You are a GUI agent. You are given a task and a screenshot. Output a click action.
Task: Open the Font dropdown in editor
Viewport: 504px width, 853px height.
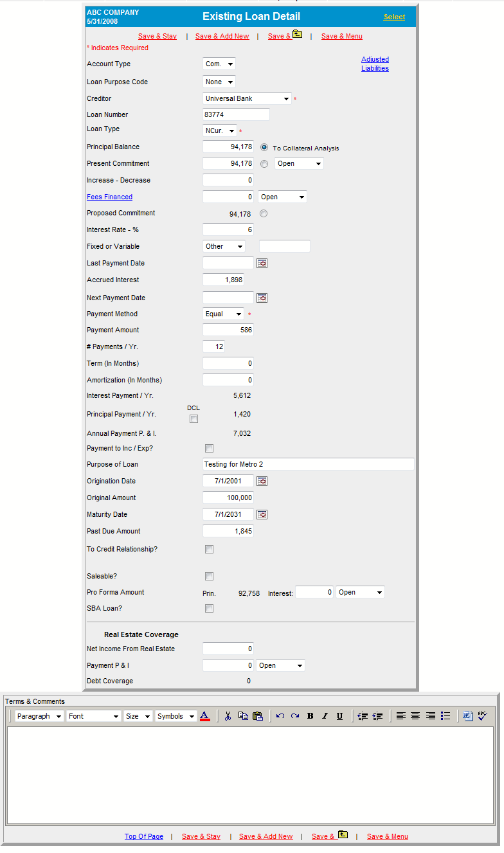coord(94,716)
